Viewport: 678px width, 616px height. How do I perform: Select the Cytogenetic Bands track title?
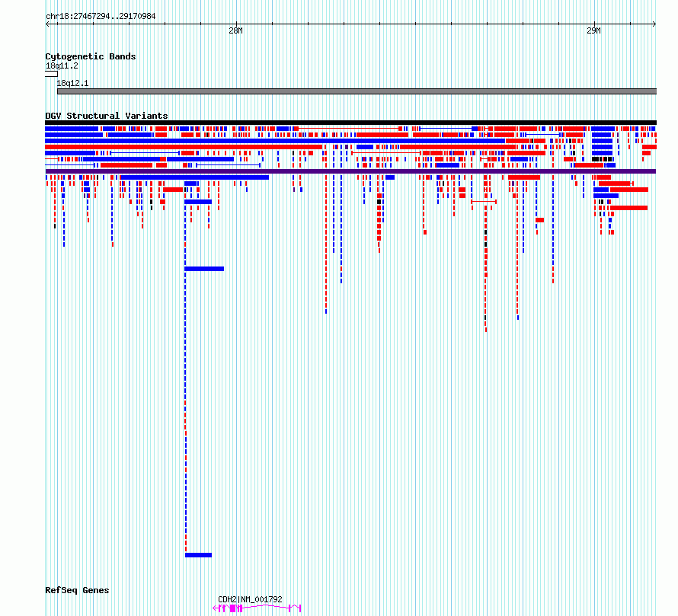tap(91, 56)
